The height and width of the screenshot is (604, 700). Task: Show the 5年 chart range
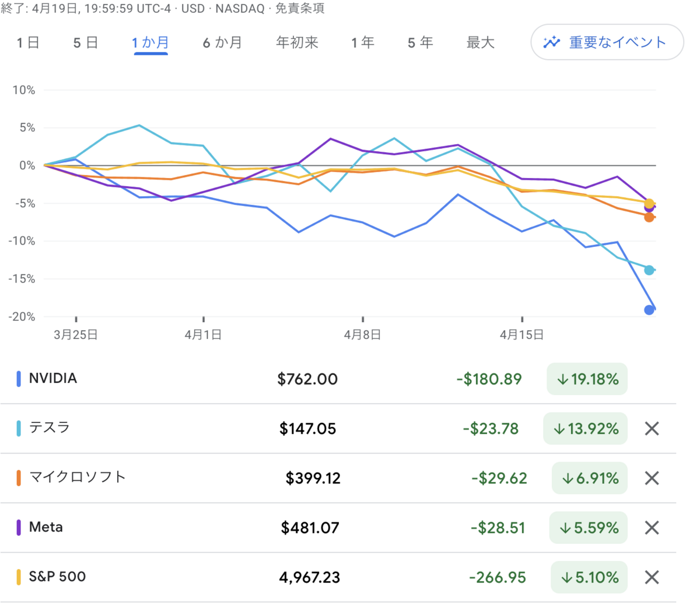(x=421, y=43)
